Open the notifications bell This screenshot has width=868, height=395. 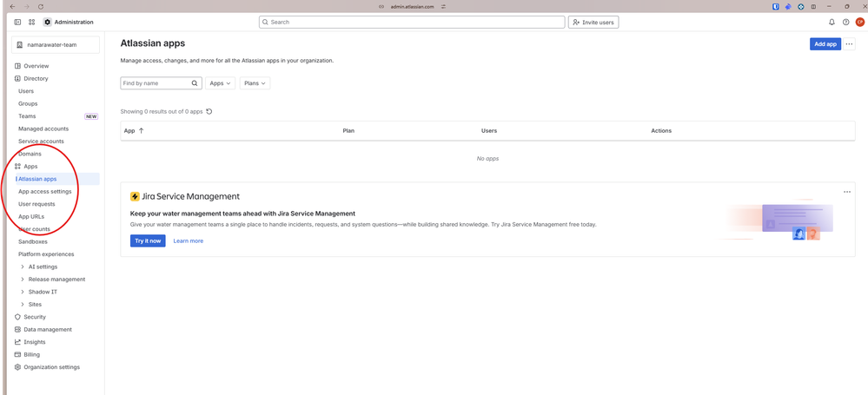coord(832,22)
